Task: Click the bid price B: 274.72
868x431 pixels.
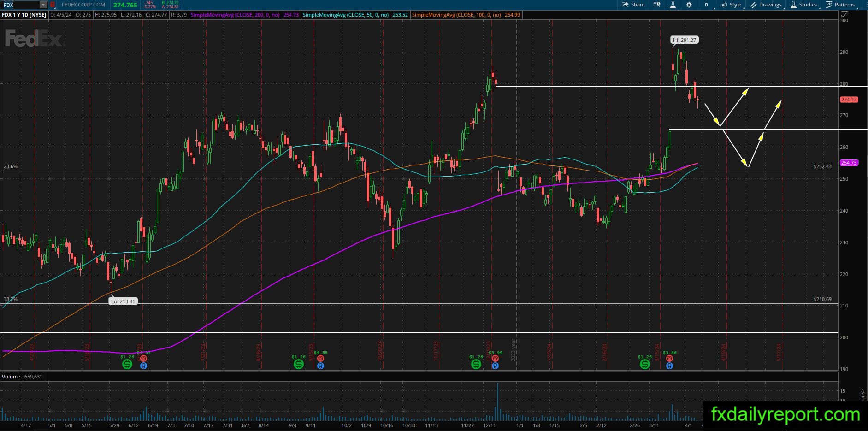Action: click(x=170, y=3)
